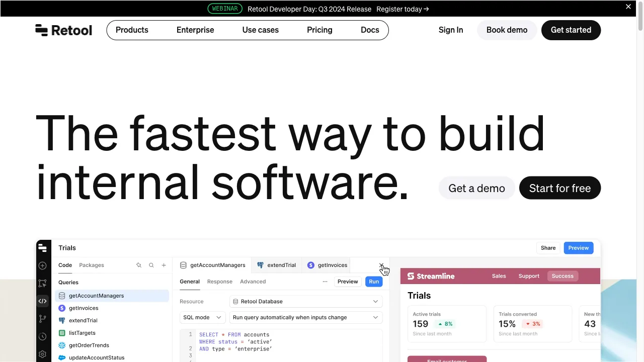Viewport: 644px width, 362px height.
Task: Select getAccountManagers in the Queries list
Action: tap(112, 296)
